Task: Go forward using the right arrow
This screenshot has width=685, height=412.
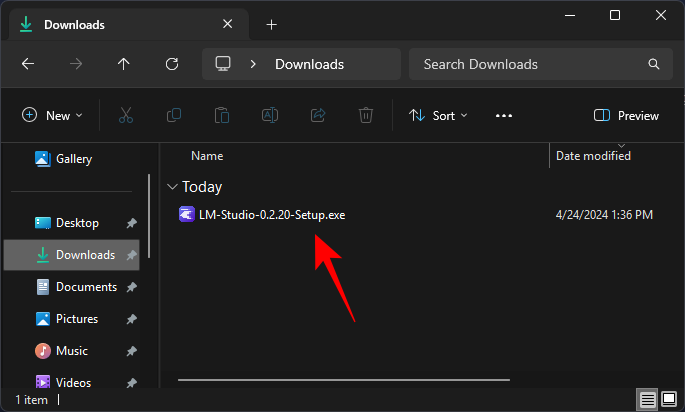Action: (x=76, y=64)
